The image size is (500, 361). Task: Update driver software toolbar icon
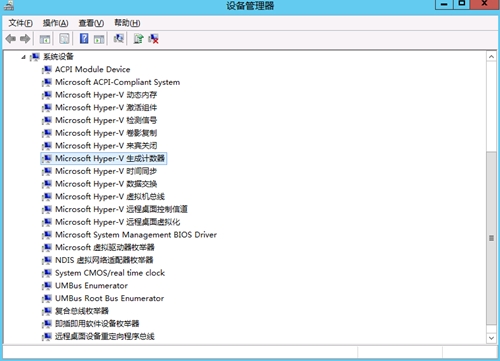138,39
